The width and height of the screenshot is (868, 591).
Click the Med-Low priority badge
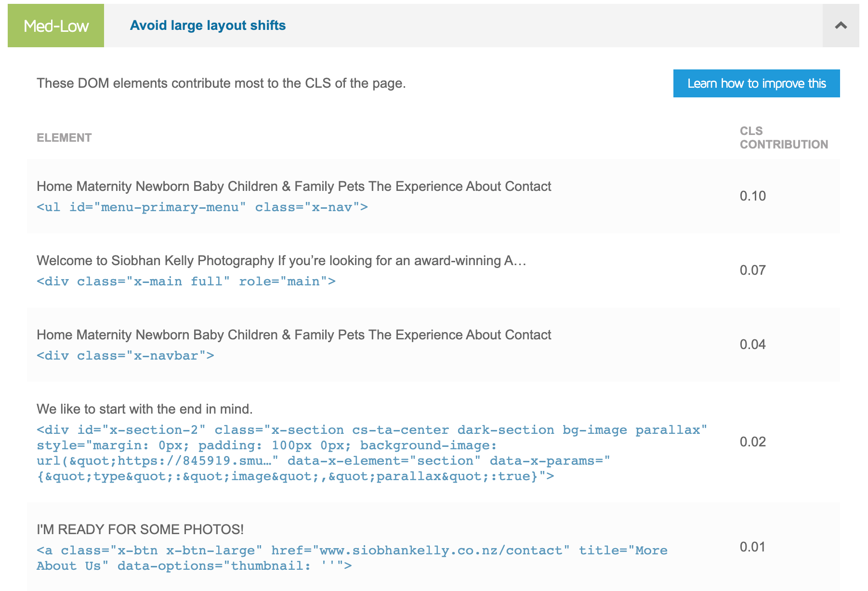(56, 26)
